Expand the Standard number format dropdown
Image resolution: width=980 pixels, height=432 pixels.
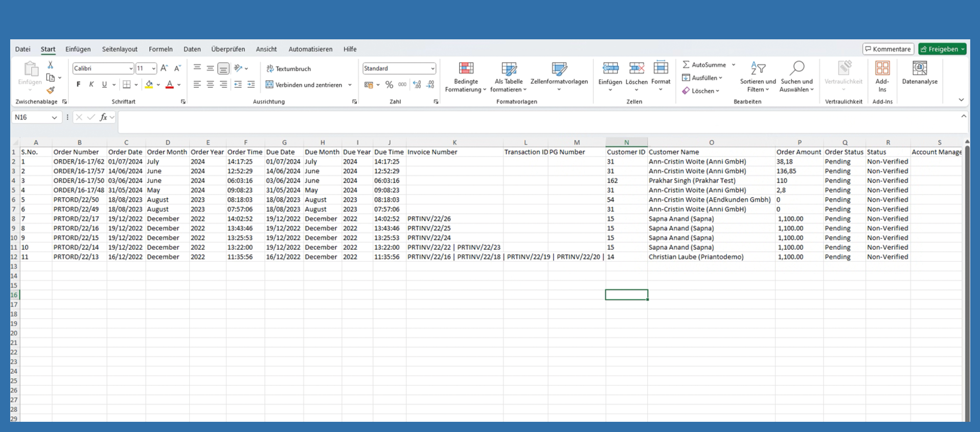click(432, 68)
